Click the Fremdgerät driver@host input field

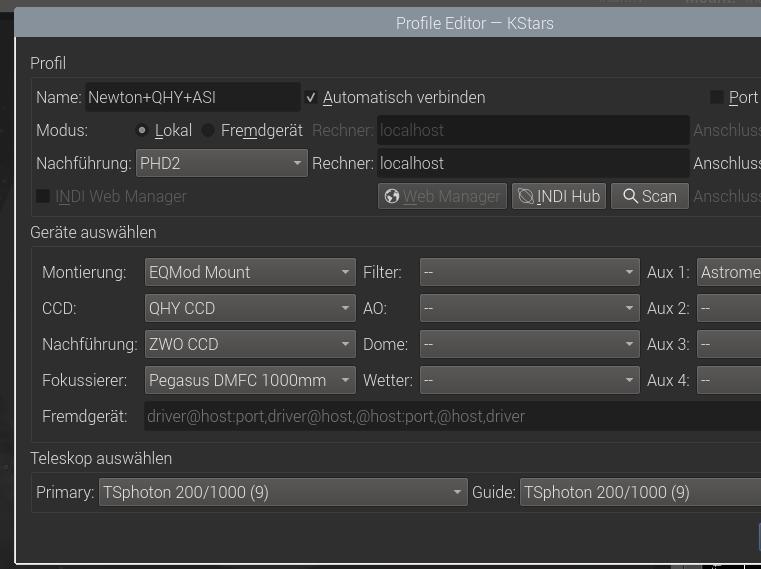tap(453, 416)
